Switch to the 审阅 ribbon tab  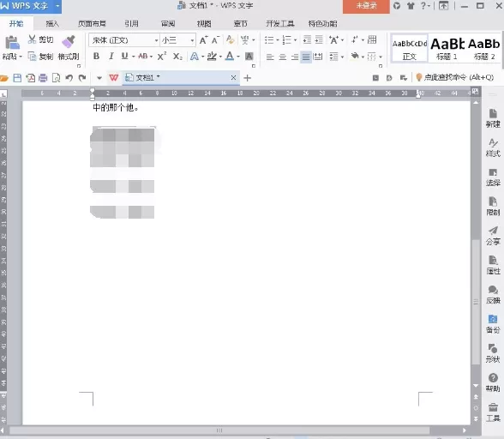click(x=168, y=23)
